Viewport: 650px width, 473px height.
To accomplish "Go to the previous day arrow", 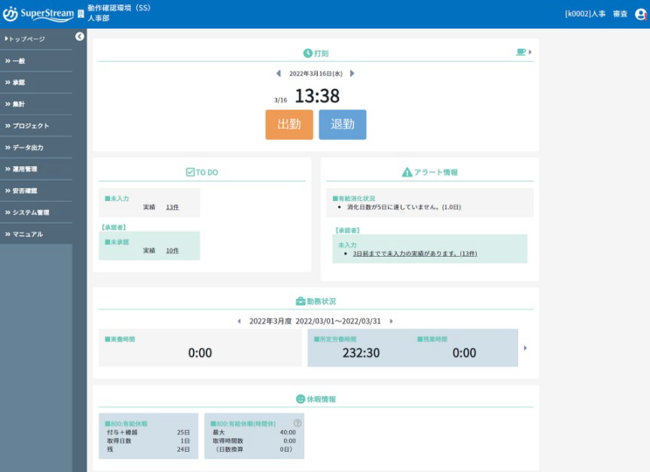I will (x=279, y=73).
